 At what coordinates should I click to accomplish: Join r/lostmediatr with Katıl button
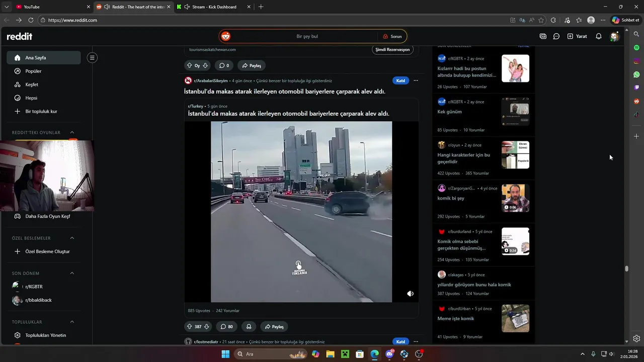[400, 342]
